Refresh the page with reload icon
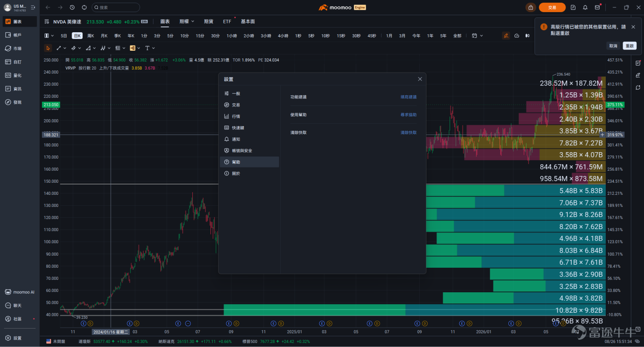The image size is (644, 347). point(84,7)
